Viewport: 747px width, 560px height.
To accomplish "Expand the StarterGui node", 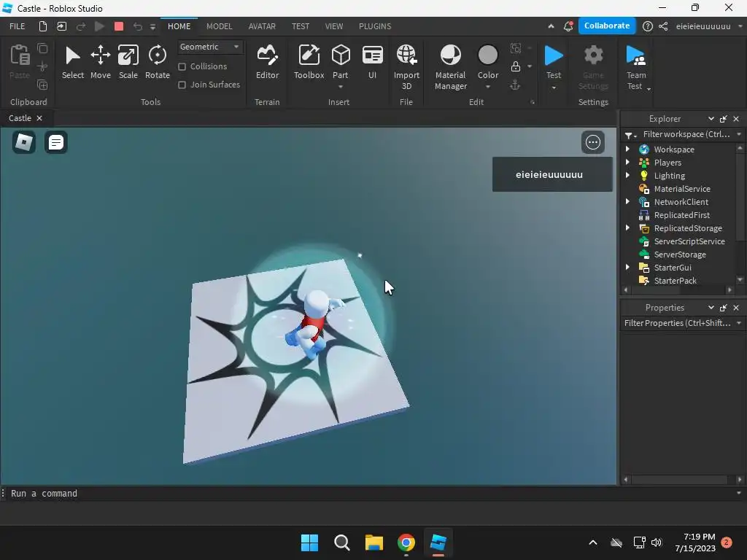I will coord(627,267).
